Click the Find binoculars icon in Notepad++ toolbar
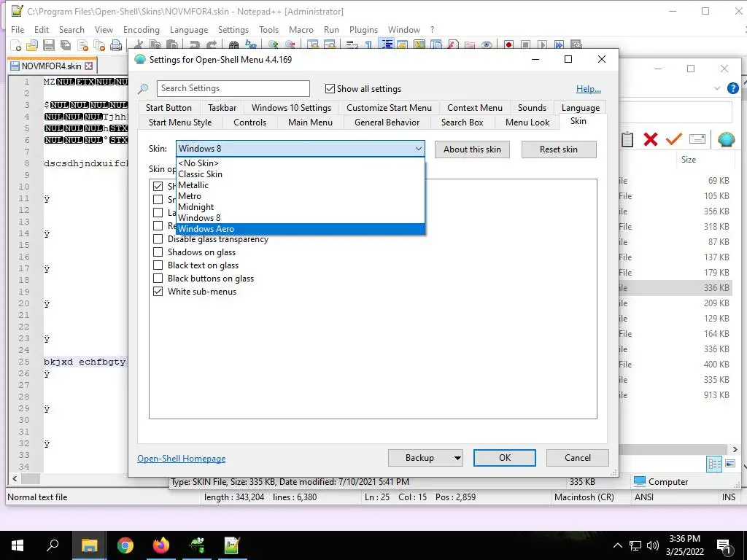Image resolution: width=747 pixels, height=560 pixels. (x=233, y=45)
